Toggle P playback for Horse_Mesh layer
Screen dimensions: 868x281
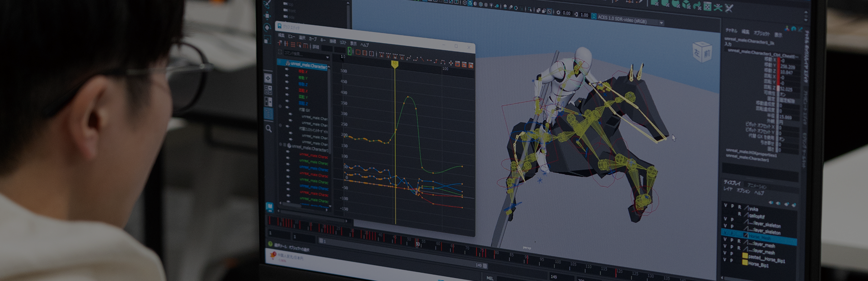[732, 233]
